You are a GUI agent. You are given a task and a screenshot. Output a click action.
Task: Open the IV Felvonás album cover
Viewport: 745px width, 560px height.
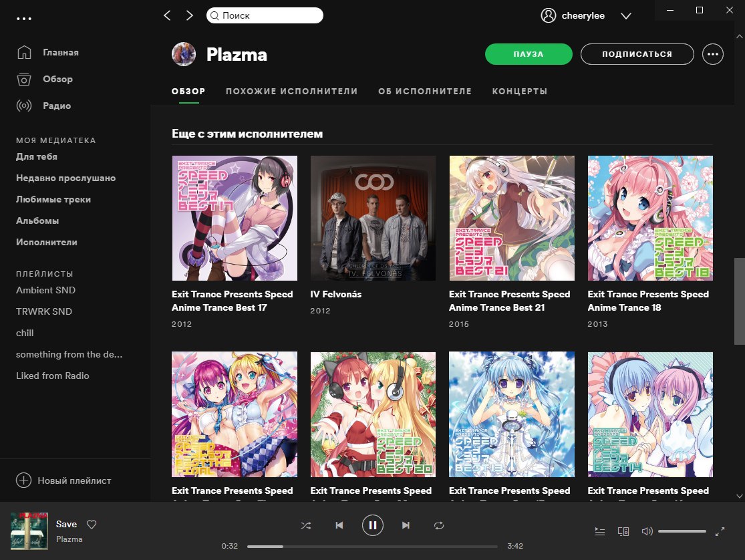[x=373, y=219]
